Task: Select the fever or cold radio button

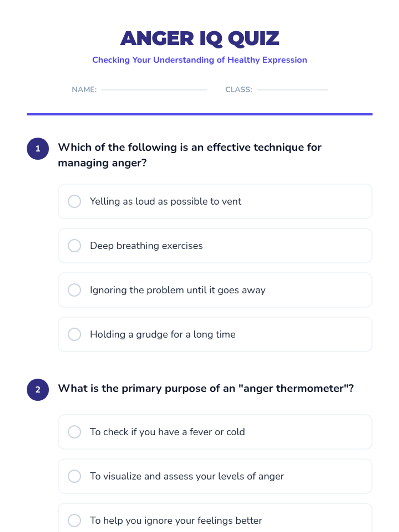Action: [x=74, y=432]
